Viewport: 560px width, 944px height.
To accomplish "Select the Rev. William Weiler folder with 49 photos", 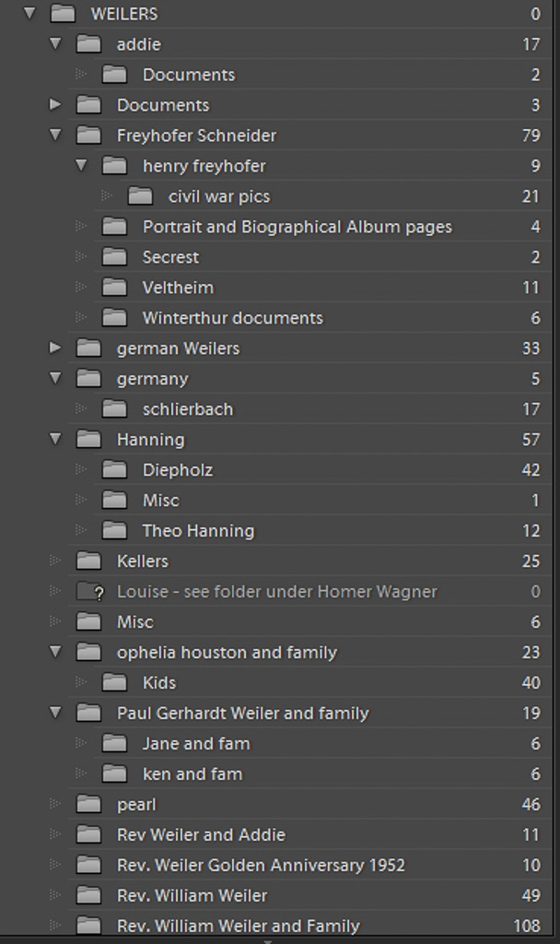I will point(309,895).
